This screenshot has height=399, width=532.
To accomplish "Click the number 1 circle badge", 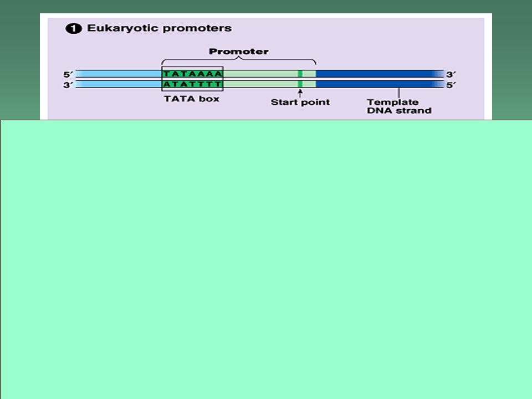I will (73, 28).
